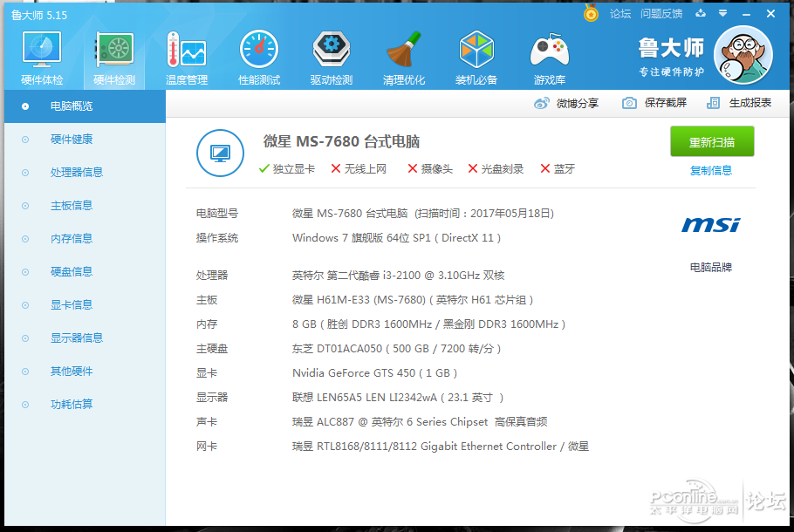Open 硬件健康 in the sidebar

point(86,140)
